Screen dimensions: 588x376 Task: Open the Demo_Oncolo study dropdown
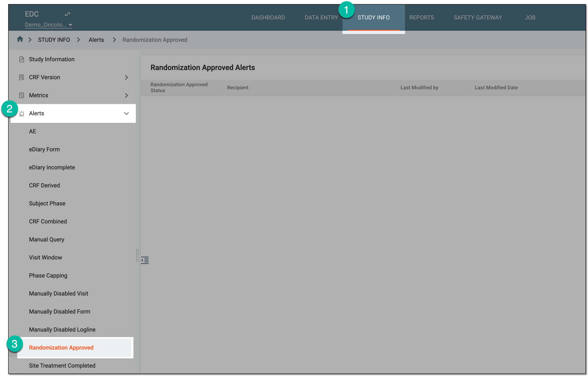pyautogui.click(x=49, y=25)
